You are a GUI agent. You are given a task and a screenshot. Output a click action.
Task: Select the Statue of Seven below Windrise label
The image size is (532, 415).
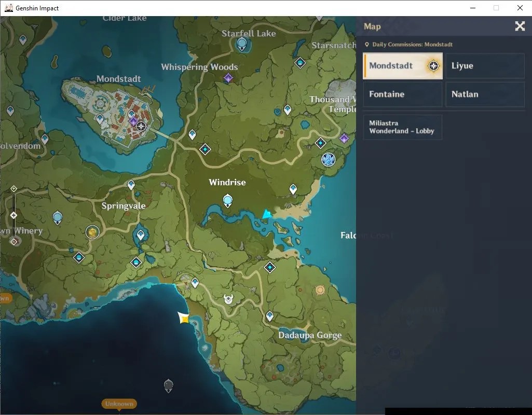pos(228,200)
